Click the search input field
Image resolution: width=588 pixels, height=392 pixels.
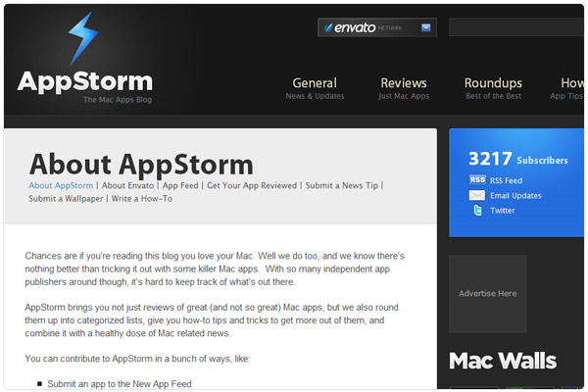pos(515,27)
